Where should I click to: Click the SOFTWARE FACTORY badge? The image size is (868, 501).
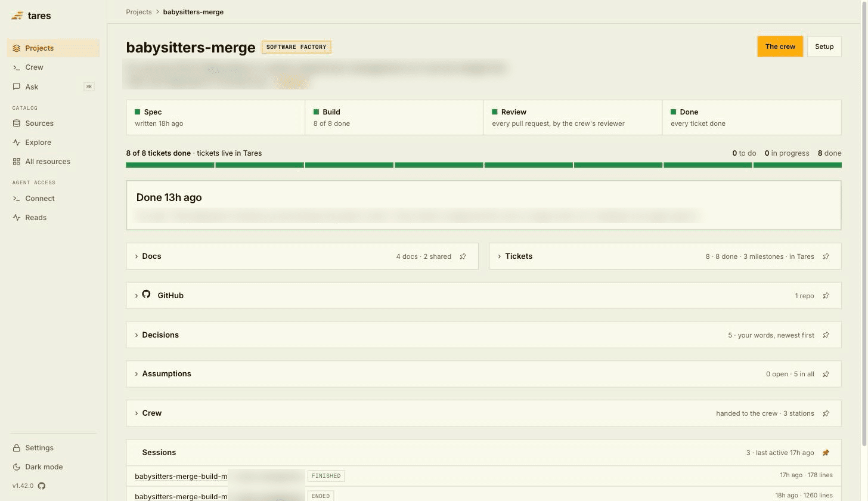[296, 47]
